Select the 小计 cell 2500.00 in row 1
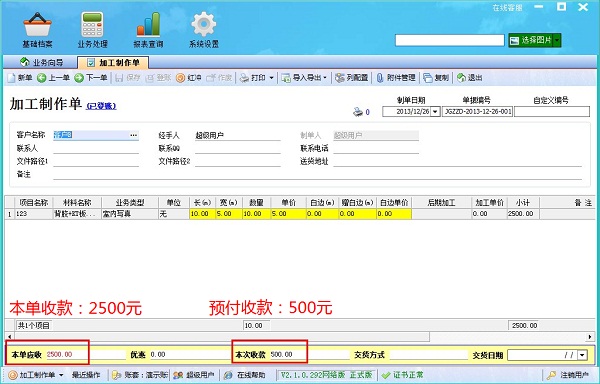 [523, 214]
